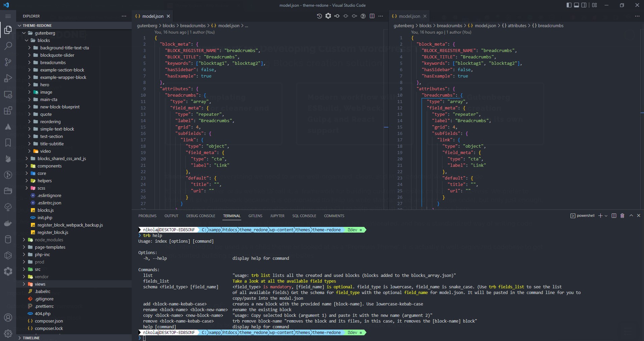Open the Accounts icon
Image resolution: width=644 pixels, height=341 pixels.
8,318
